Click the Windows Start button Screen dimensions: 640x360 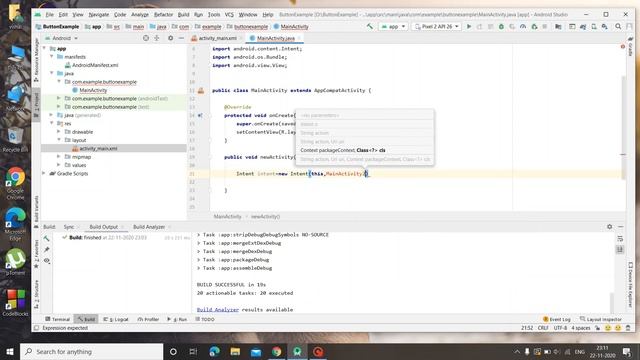coord(10,351)
